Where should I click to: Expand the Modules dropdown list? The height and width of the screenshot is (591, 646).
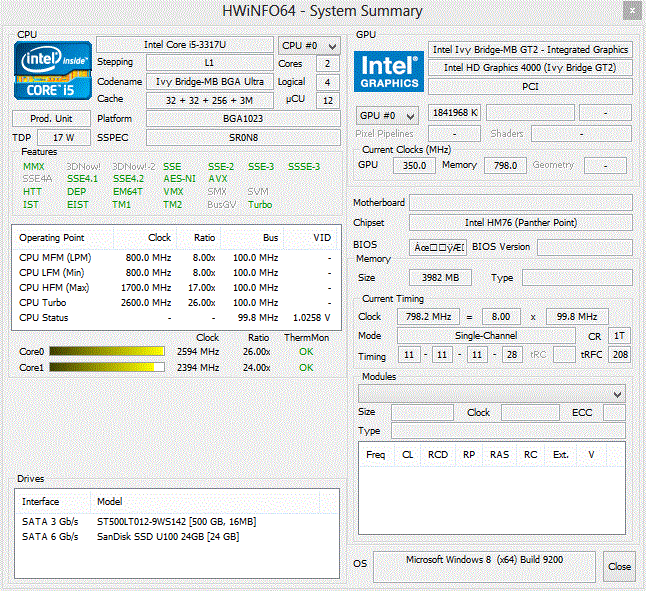[492, 394]
